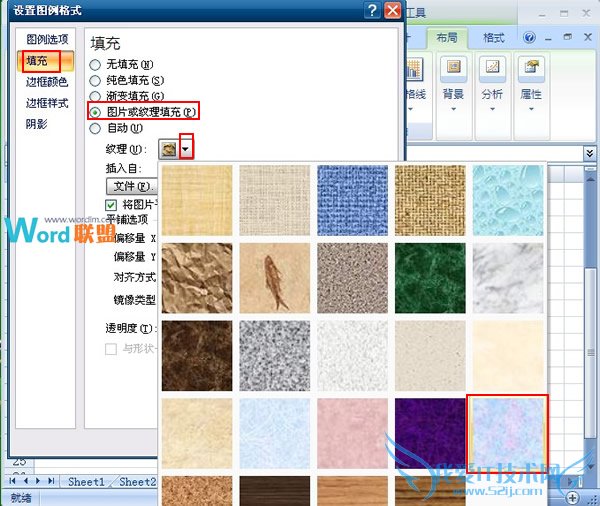Viewport: 600px width, 506px height.
Task: Switch to the 边框颜色 category
Action: tap(47, 82)
